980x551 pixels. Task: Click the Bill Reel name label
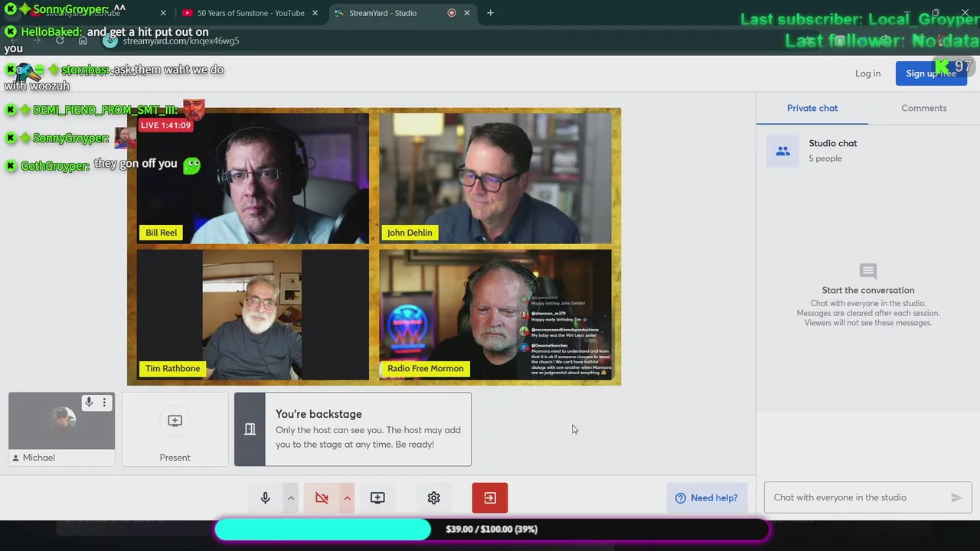click(161, 233)
